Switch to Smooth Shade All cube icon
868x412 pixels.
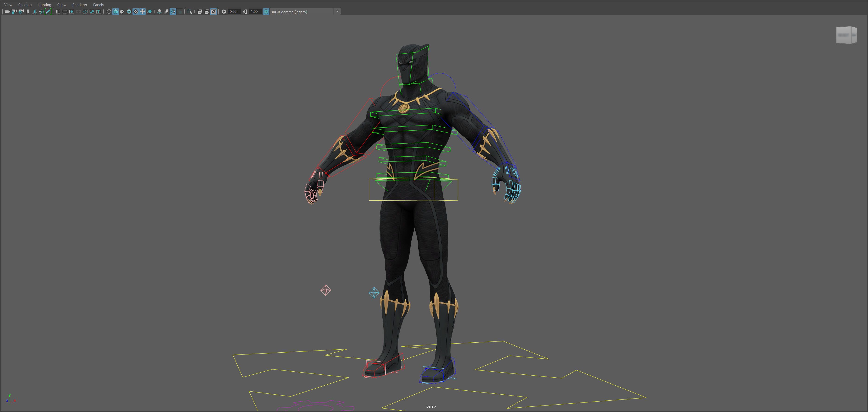coord(116,11)
